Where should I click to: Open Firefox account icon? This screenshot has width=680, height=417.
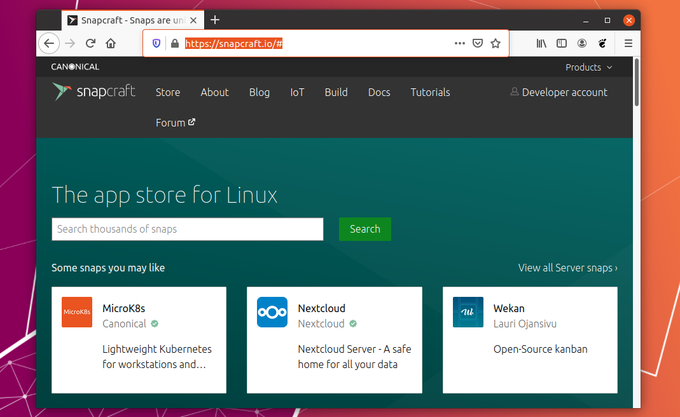[582, 43]
